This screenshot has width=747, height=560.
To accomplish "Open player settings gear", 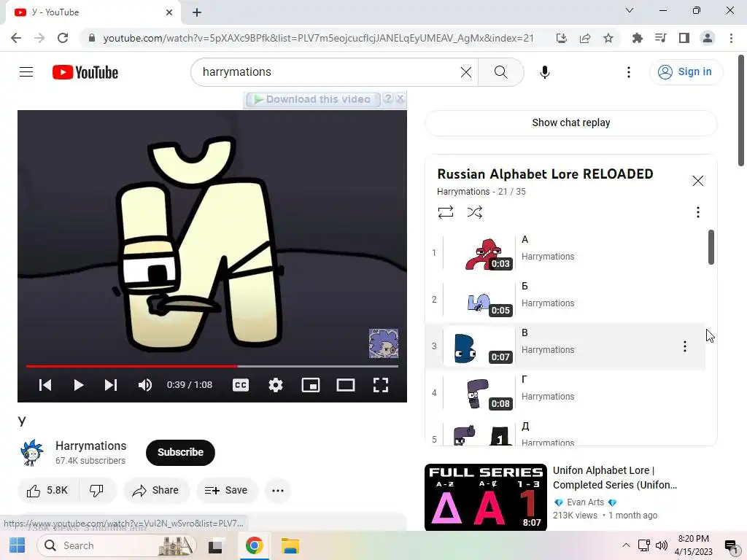I will click(275, 385).
